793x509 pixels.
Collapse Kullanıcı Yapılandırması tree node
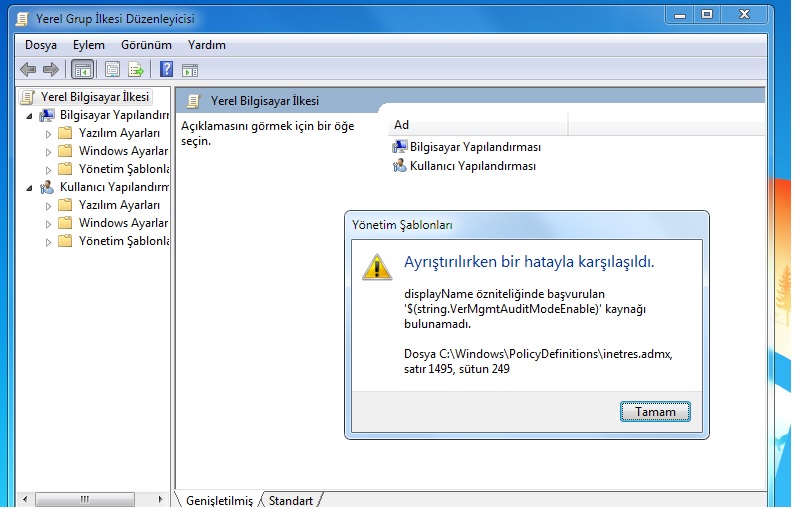[29, 188]
